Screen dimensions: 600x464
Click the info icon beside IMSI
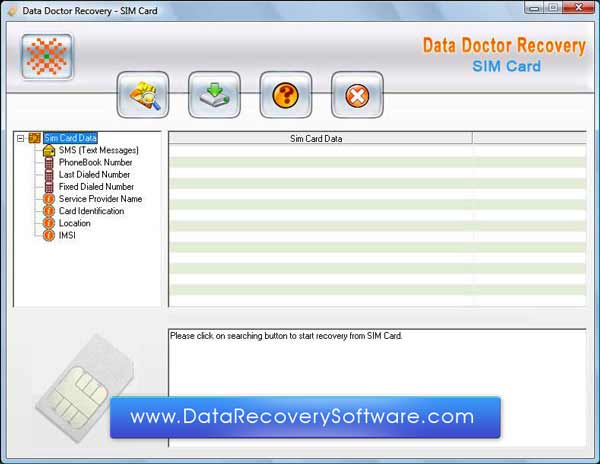pos(49,236)
